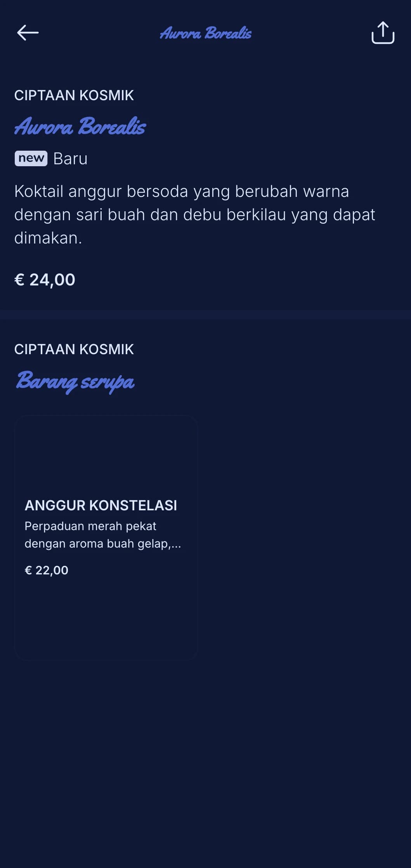
Task: Open the Anggur Konstelasi card image area
Action: [106, 452]
